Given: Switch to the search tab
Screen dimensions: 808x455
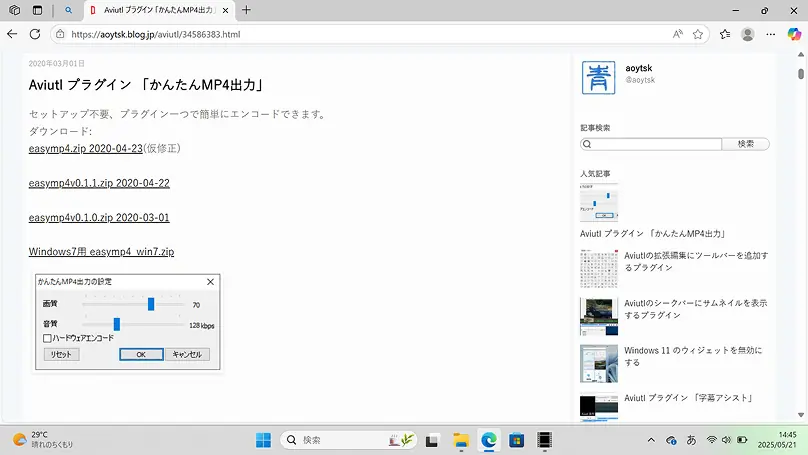Looking at the screenshot, I should (69, 10).
